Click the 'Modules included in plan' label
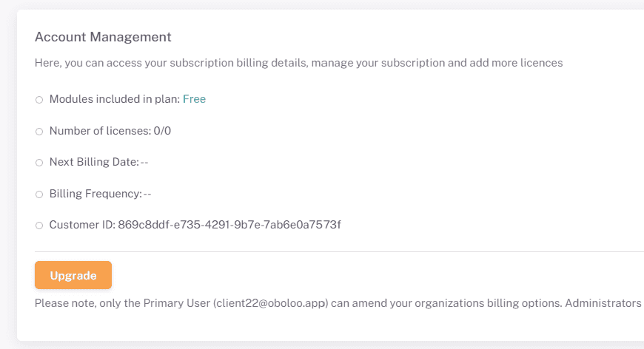 (114, 99)
